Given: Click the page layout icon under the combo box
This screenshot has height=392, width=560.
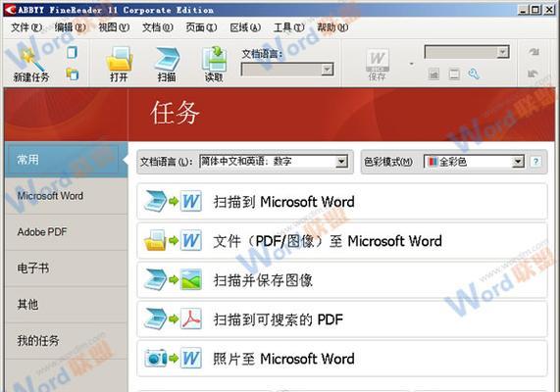Looking at the screenshot, I should pyautogui.click(x=454, y=74).
